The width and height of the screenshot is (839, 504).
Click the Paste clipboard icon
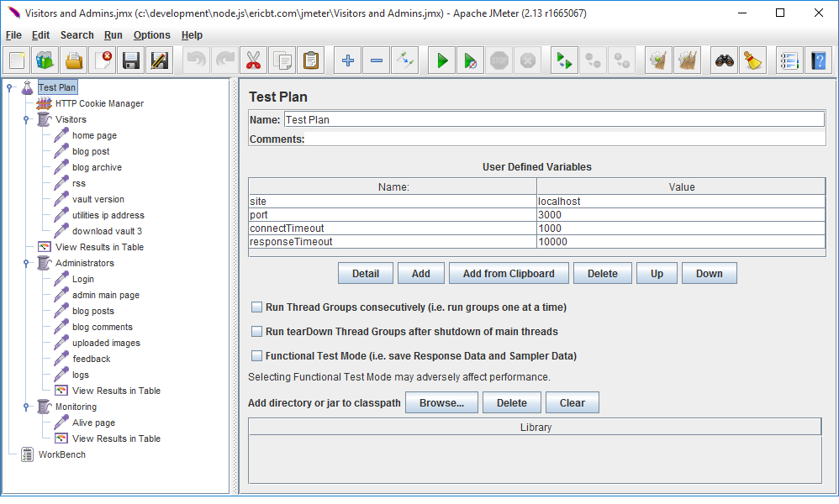click(311, 60)
